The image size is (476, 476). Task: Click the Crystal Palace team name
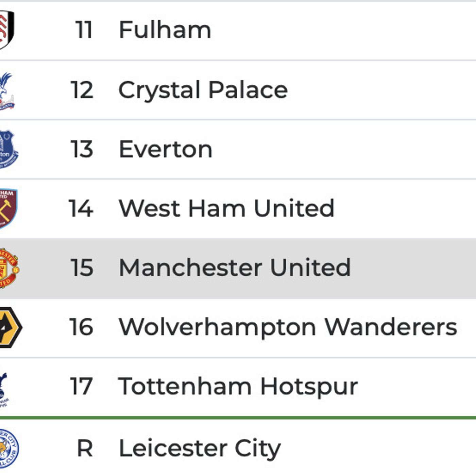coord(203,90)
